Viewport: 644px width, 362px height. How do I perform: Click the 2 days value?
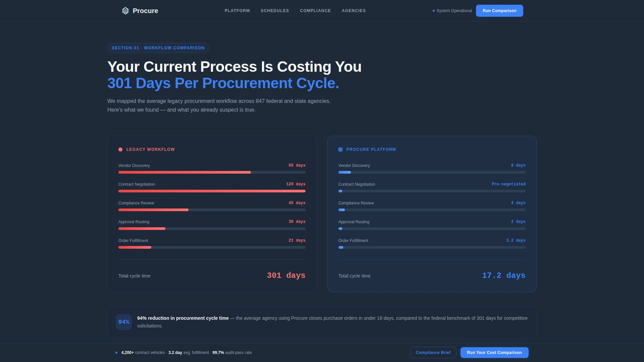(x=518, y=222)
